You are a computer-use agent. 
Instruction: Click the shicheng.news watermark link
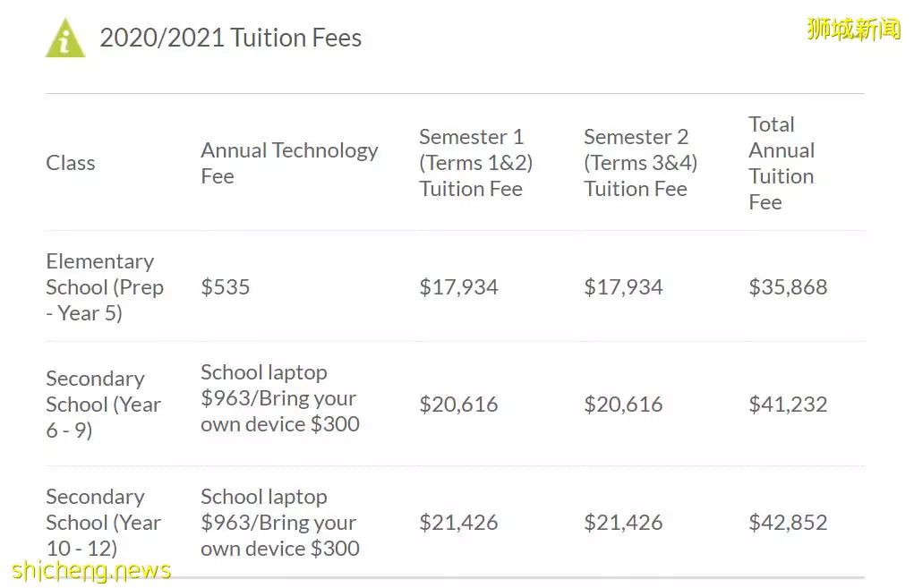pos(91,571)
